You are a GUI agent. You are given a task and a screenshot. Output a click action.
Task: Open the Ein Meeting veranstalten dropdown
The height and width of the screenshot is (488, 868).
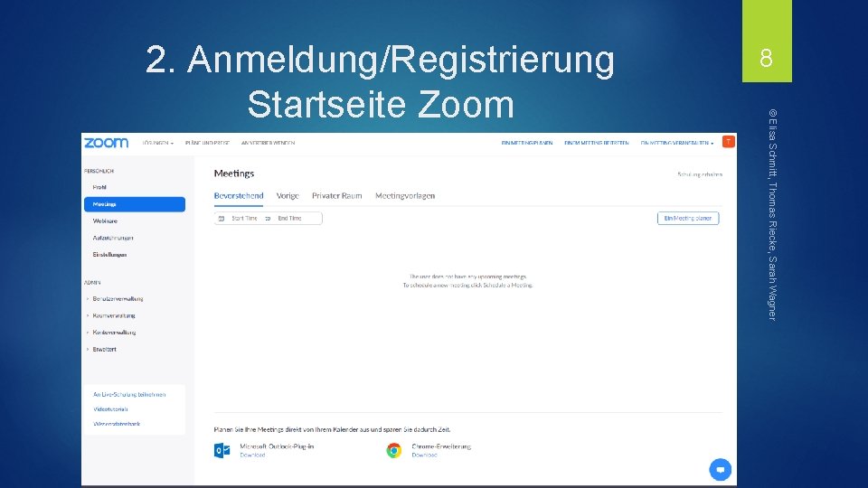pyautogui.click(x=677, y=143)
